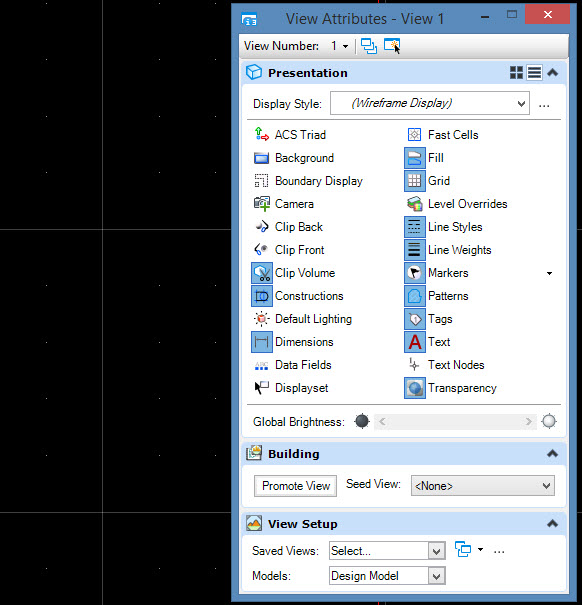Viewport: 582px width, 605px height.
Task: Toggle the Text Nodes icon
Action: pyautogui.click(x=415, y=365)
